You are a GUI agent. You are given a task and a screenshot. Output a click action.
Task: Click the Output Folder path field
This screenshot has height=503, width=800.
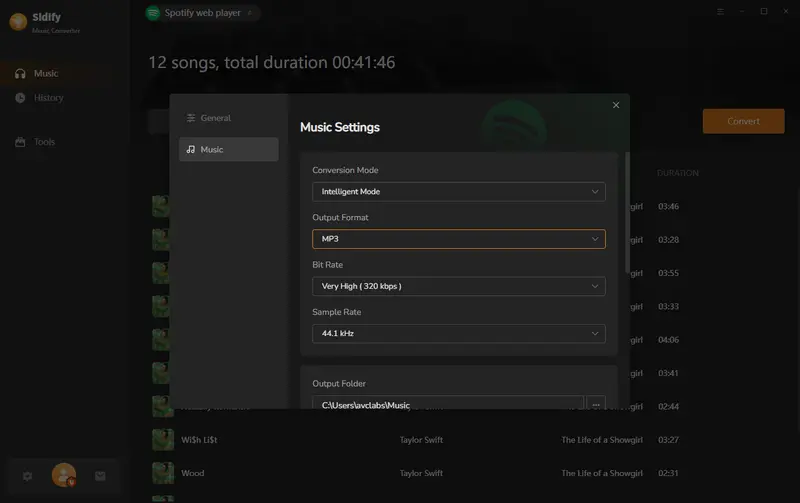click(447, 405)
